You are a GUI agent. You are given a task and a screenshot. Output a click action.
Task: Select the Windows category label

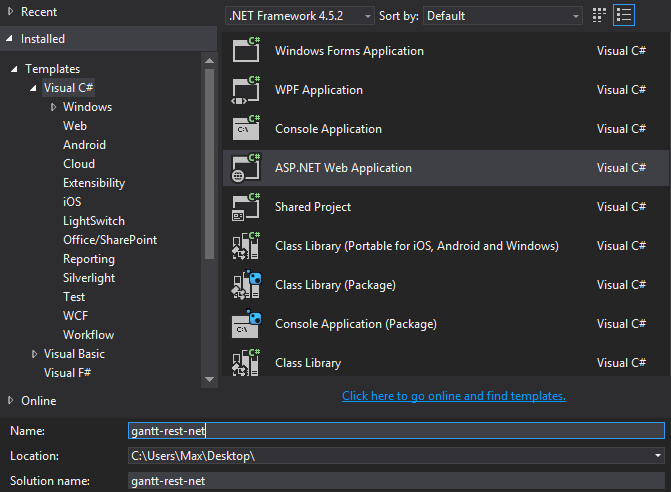point(87,107)
